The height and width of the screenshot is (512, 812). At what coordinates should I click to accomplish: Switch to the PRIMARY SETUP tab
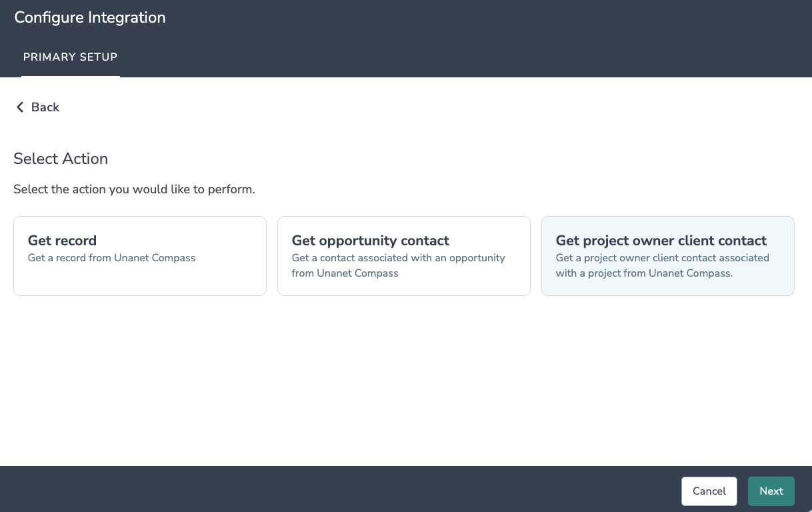(x=70, y=57)
